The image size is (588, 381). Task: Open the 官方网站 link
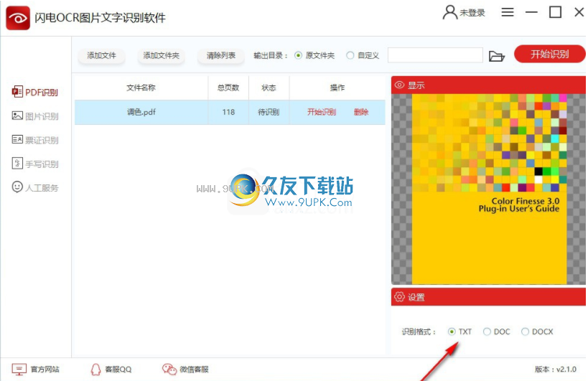pyautogui.click(x=45, y=370)
